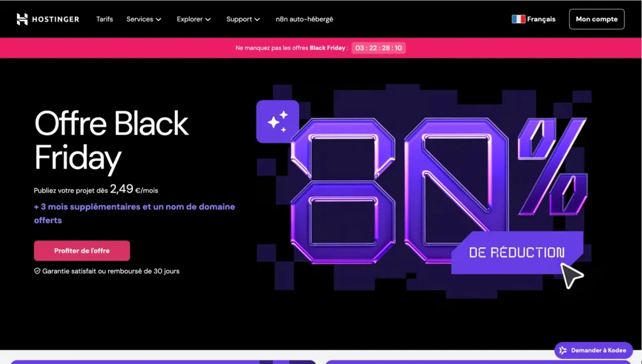
Task: Click the sparkle stars purple tile
Action: [278, 122]
